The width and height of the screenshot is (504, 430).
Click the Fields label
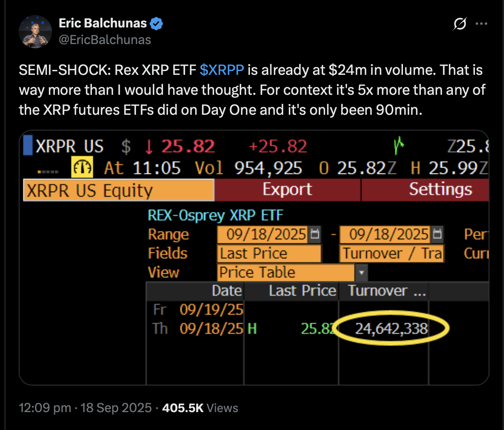point(168,254)
